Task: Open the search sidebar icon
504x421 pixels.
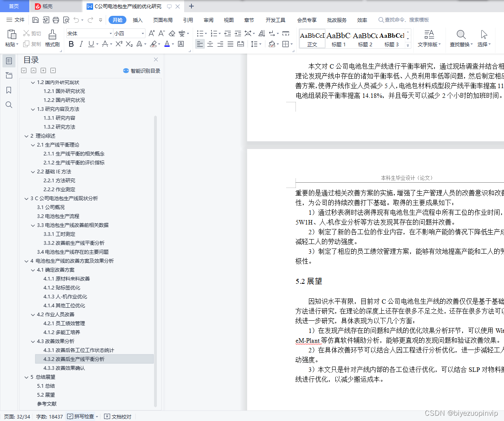Action: tap(9, 105)
